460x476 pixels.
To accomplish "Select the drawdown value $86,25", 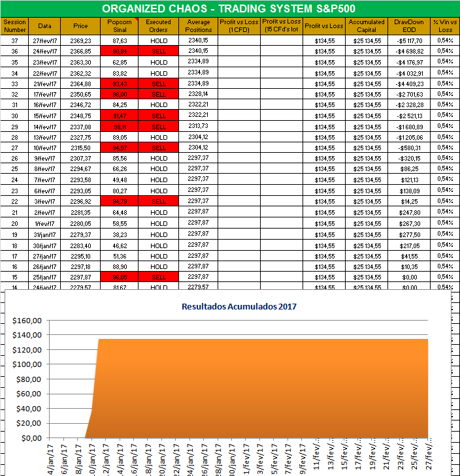I will click(409, 168).
